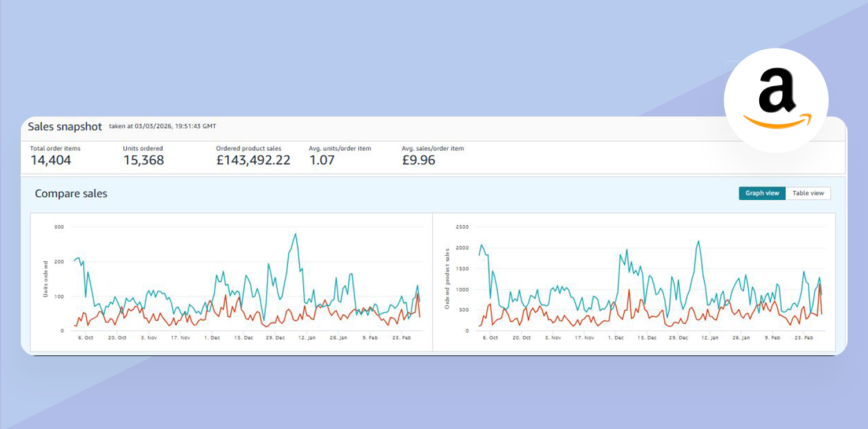Image resolution: width=868 pixels, height=429 pixels.
Task: Click highest teal peak in Units ordered chart
Action: coord(296,234)
